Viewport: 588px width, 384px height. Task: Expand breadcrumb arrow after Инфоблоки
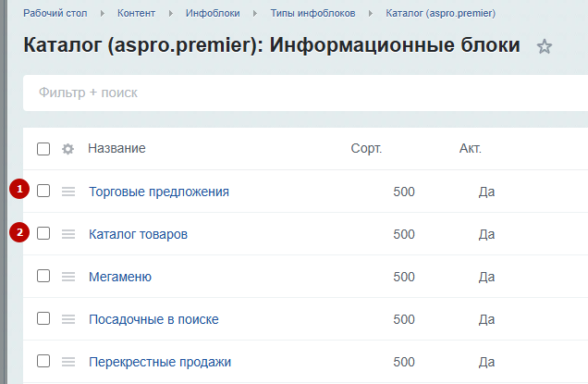point(255,14)
